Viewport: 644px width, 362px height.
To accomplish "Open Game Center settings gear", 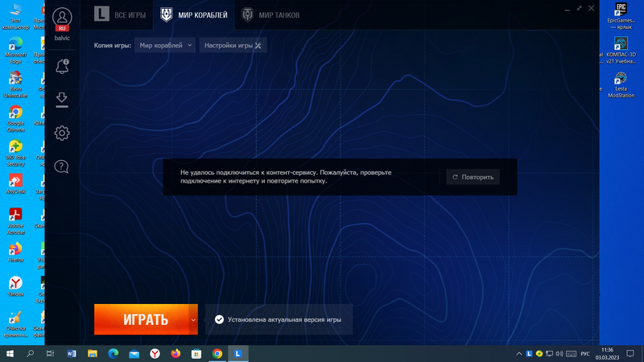I will tap(62, 133).
